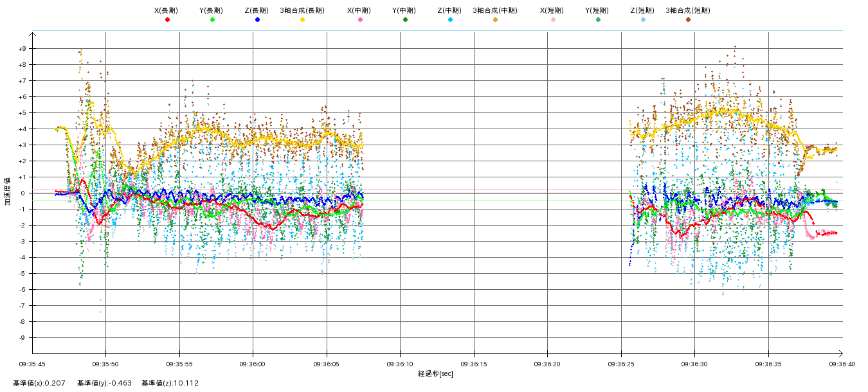Toggle the Y(短期) series legend label
Screen dimensions: 868x392
pos(597,10)
